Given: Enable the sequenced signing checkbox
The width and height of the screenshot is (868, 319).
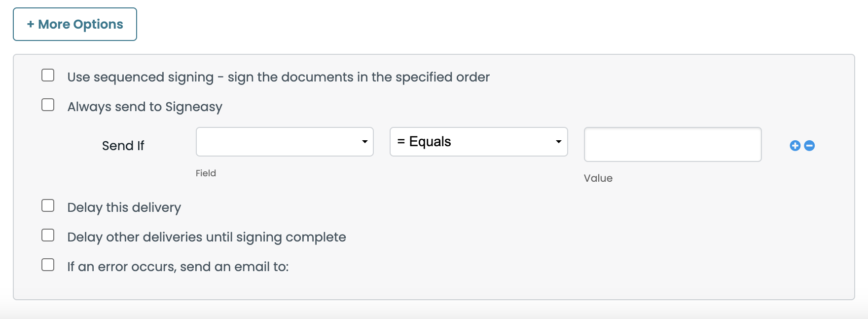Looking at the screenshot, I should coord(48,76).
